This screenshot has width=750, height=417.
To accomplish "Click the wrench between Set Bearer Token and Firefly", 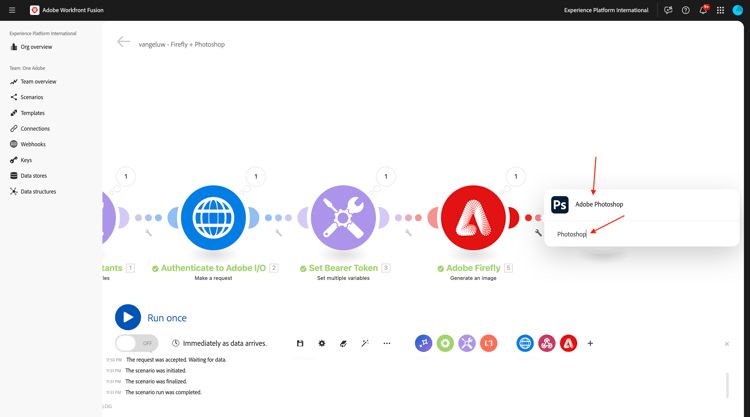I will coord(408,233).
